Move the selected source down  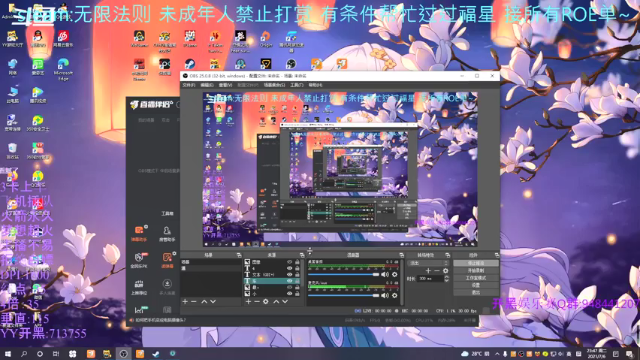285,302
